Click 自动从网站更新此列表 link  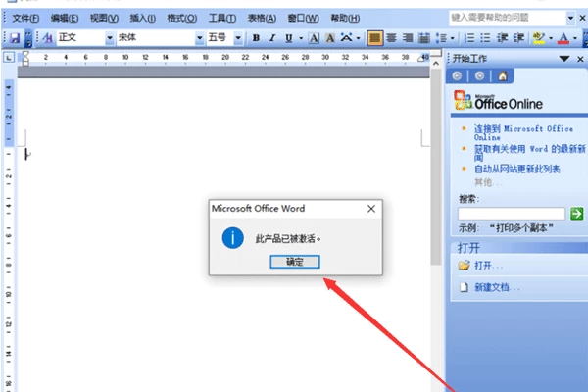point(516,169)
